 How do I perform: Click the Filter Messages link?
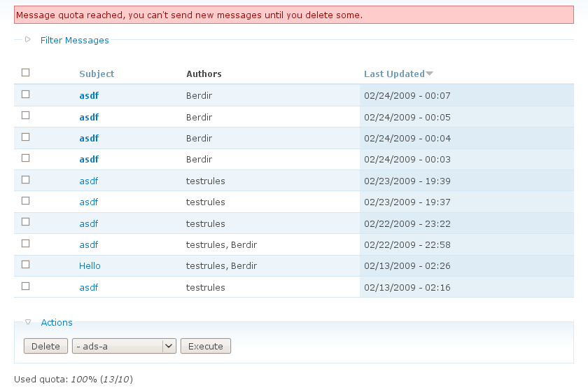pyautogui.click(x=75, y=40)
